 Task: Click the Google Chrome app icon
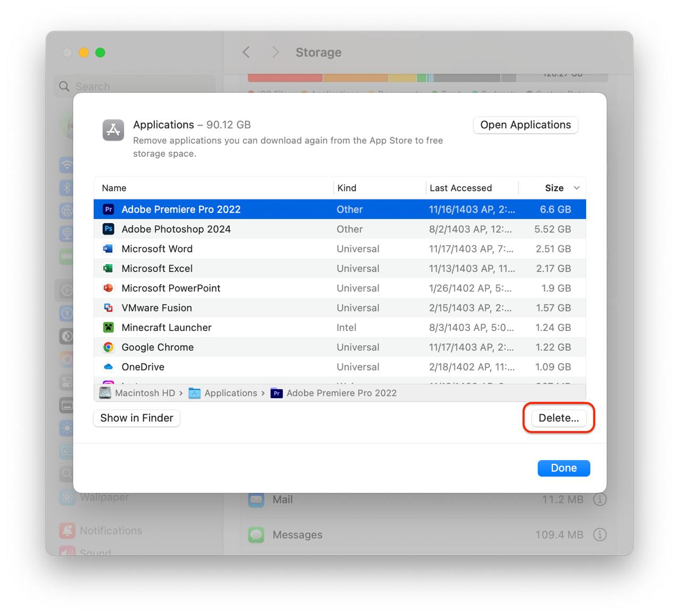coord(108,347)
